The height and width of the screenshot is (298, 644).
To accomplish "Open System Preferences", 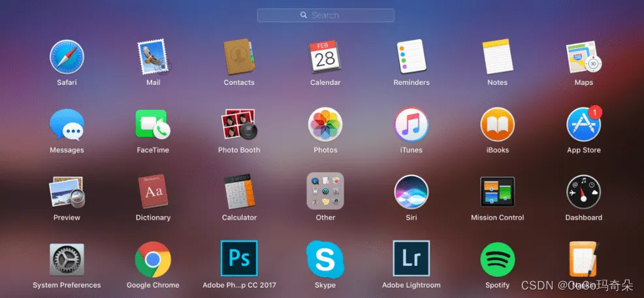I will coord(67,259).
